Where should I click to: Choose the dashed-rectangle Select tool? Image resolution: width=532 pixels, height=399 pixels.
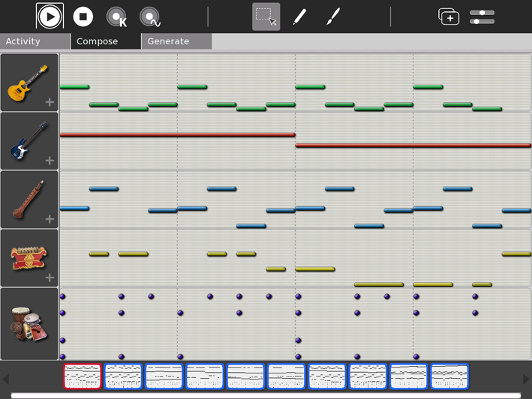pos(266,16)
